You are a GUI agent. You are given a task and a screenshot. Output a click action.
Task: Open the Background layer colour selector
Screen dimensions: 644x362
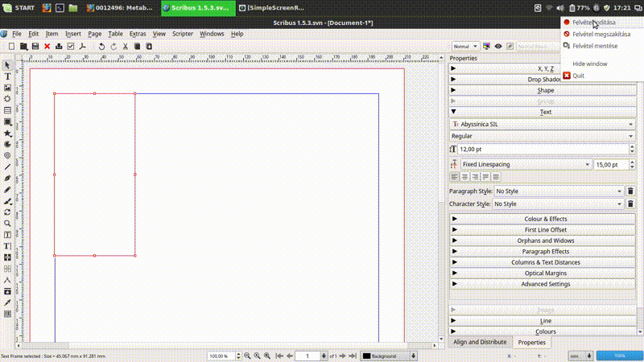pyautogui.click(x=388, y=356)
